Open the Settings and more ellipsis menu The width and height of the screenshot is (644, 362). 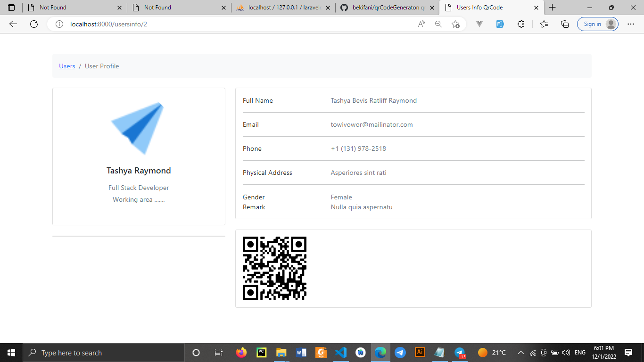[630, 24]
